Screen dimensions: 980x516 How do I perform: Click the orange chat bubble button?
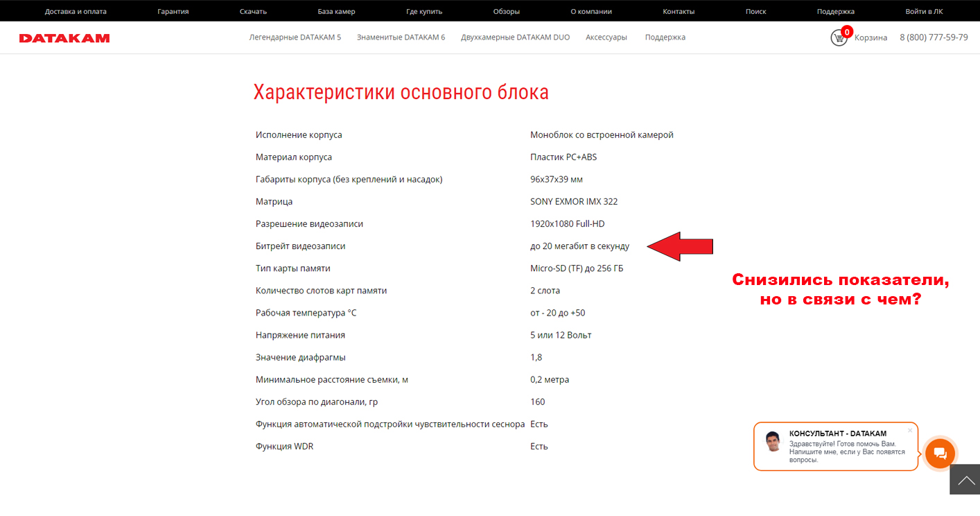pyautogui.click(x=940, y=454)
